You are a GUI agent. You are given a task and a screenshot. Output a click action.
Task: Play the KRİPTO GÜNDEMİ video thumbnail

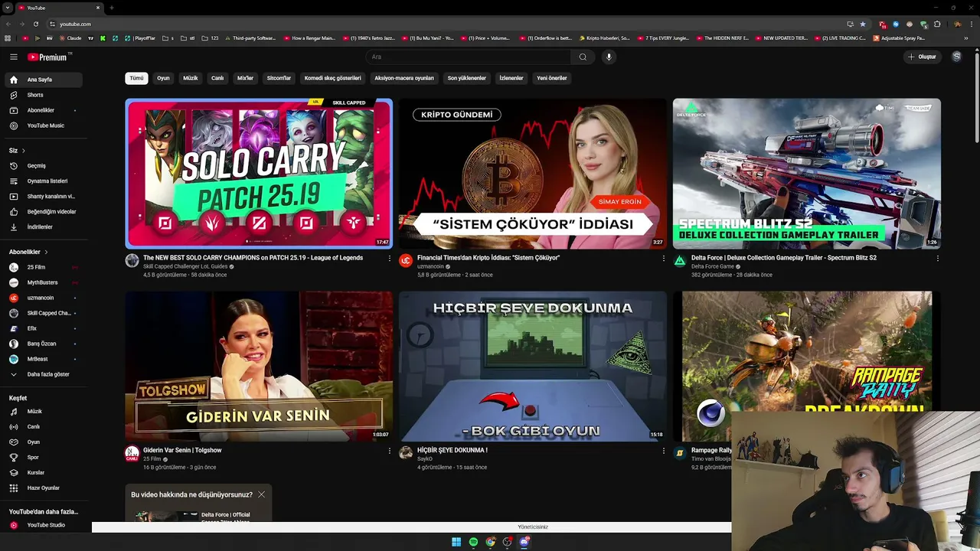[533, 174]
